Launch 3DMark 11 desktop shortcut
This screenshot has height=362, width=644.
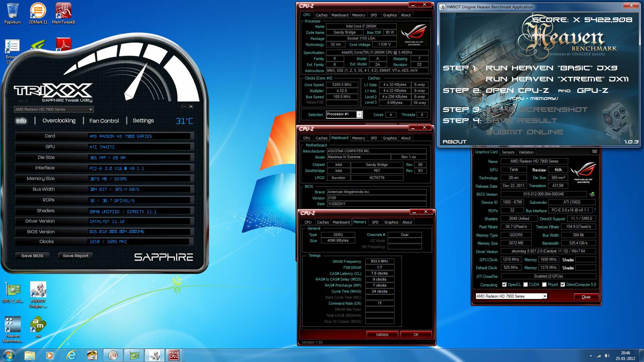[x=38, y=13]
